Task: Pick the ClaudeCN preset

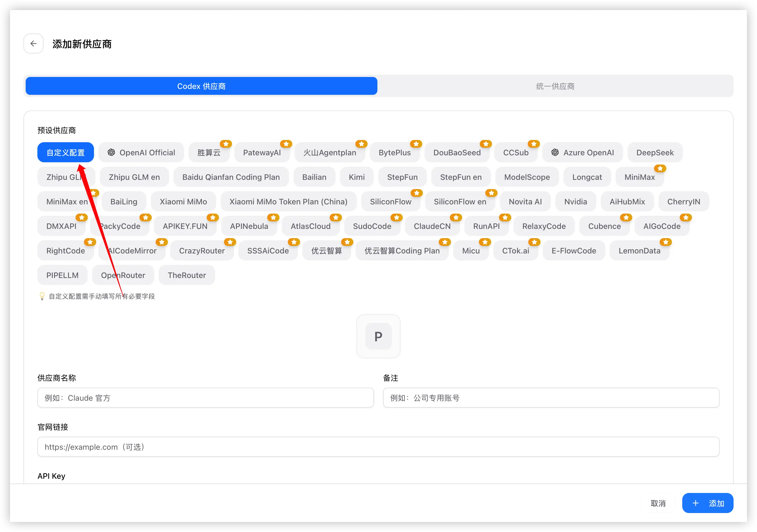Action: 432,226
